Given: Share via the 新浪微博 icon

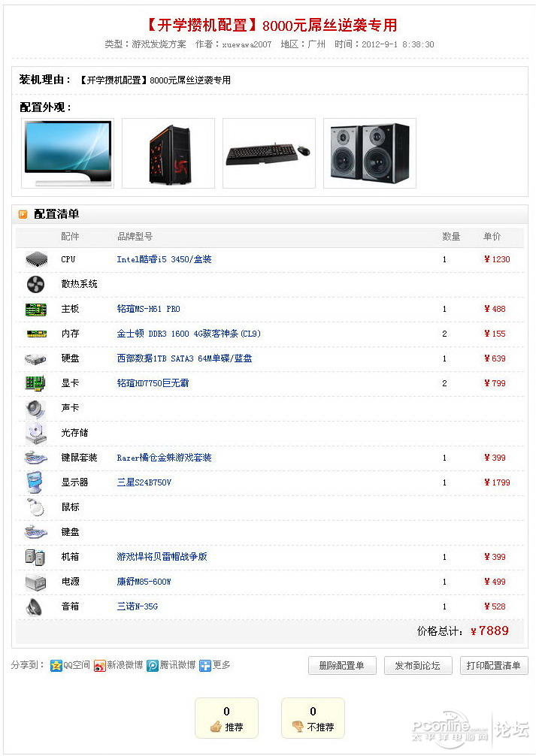Looking at the screenshot, I should point(99,665).
